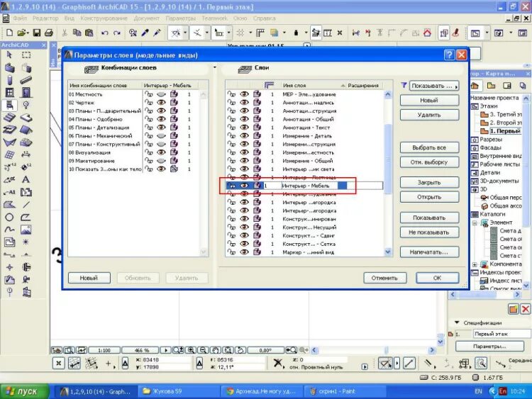The height and width of the screenshot is (399, 532).
Task: Toggle lock for Аннотация - Общий layer
Action: point(231,119)
